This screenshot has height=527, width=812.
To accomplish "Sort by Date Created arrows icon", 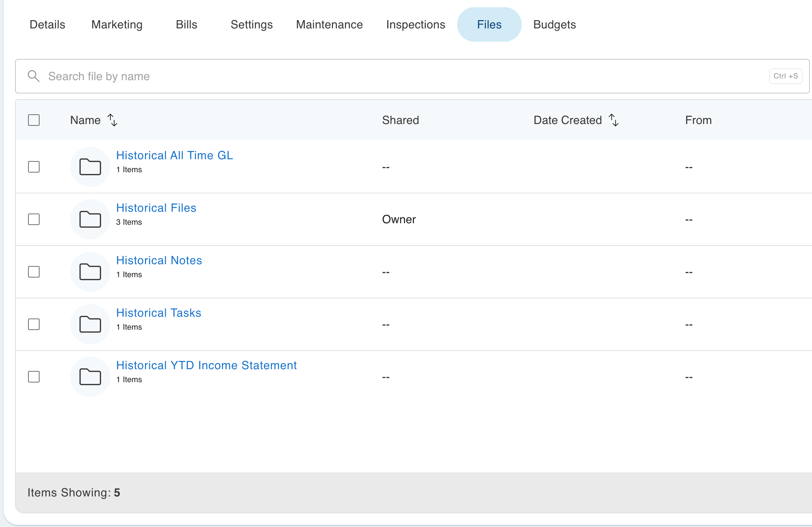I will (613, 120).
